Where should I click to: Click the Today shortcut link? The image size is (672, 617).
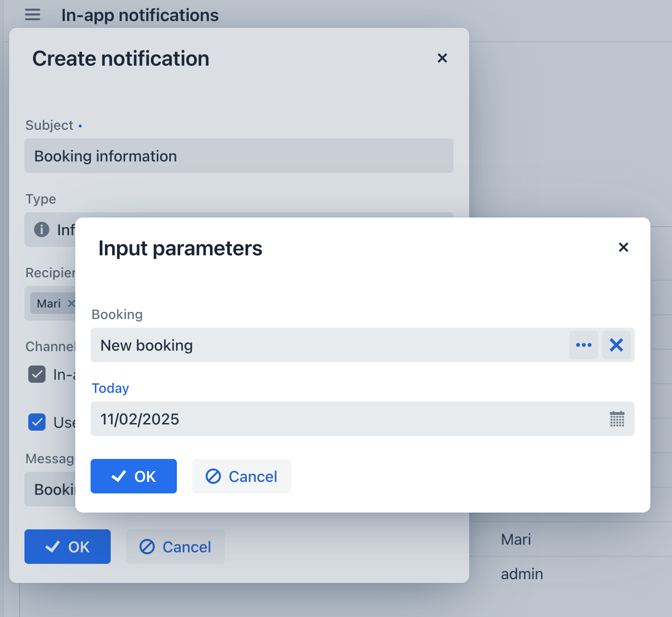(110, 388)
